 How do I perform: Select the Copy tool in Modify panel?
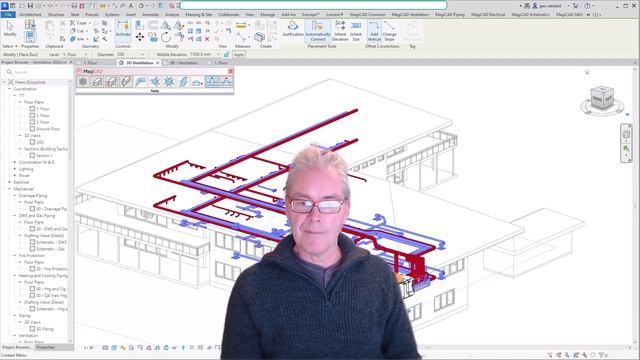pyautogui.click(x=153, y=38)
